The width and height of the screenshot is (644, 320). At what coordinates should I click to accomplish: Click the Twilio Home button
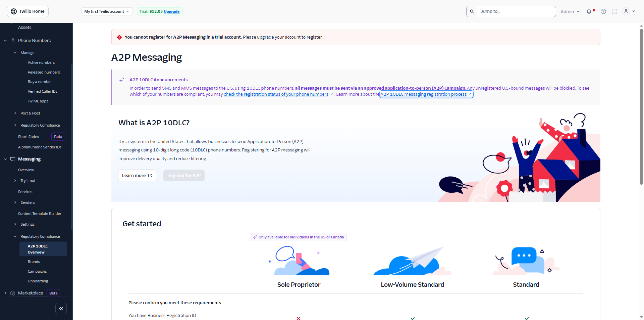click(28, 11)
